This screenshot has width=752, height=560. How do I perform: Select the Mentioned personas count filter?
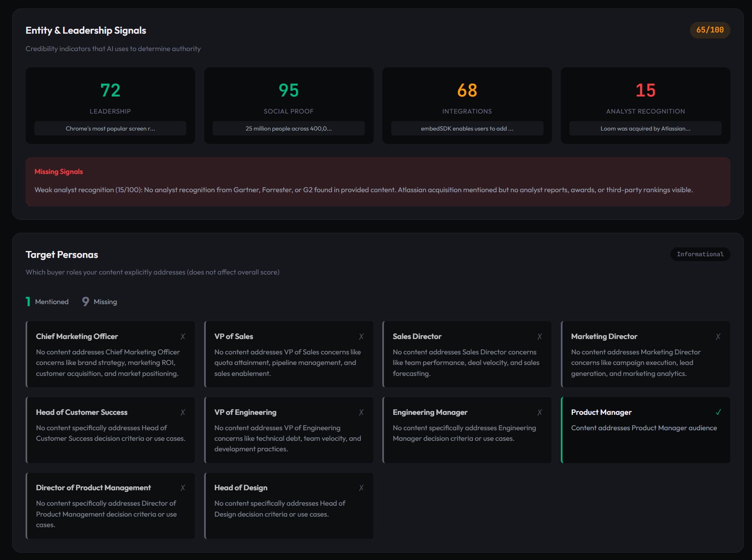point(47,302)
